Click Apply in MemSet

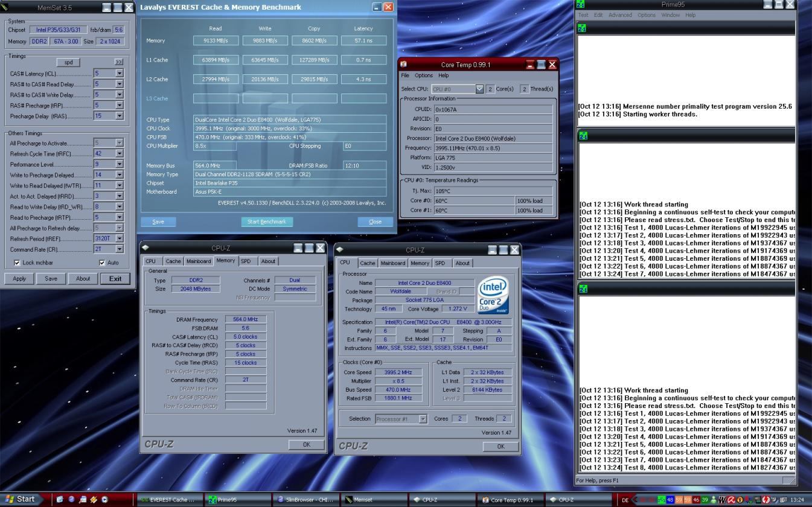[x=19, y=278]
